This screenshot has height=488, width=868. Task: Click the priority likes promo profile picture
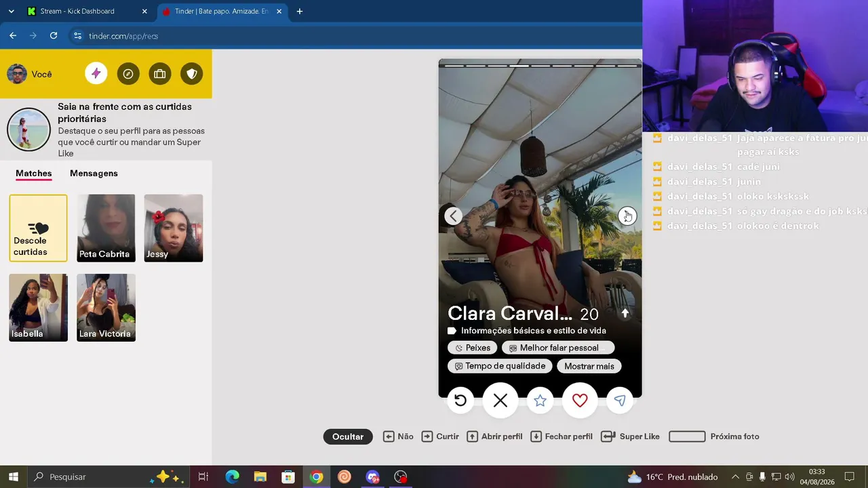(x=28, y=129)
